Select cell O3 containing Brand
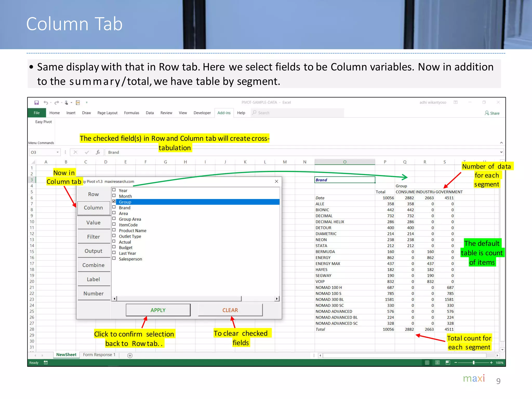532x399 pixels. click(345, 180)
